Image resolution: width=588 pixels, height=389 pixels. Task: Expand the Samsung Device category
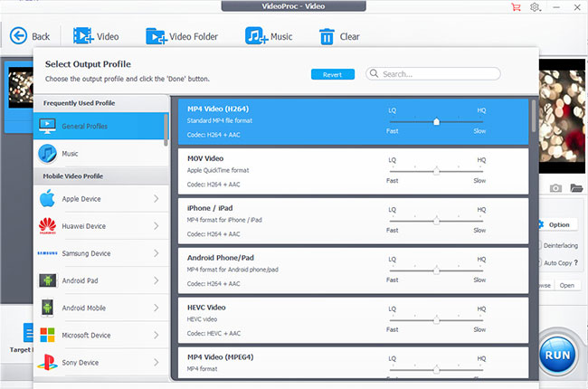tap(100, 253)
